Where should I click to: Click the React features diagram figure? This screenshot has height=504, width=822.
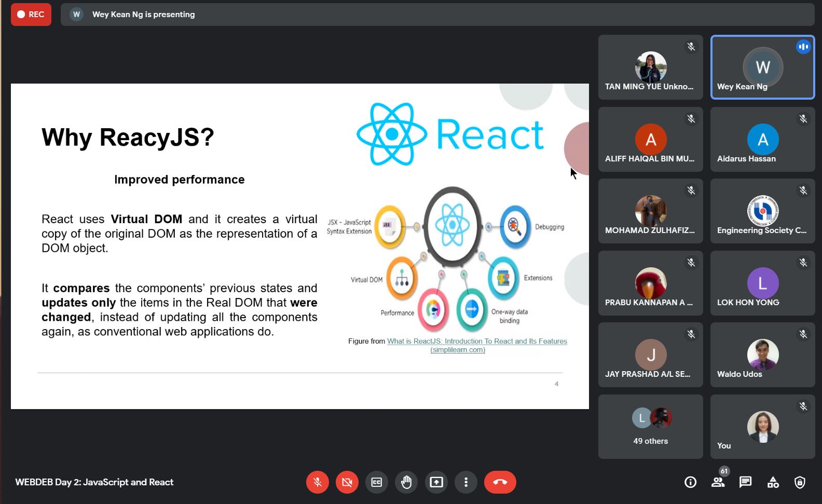446,259
